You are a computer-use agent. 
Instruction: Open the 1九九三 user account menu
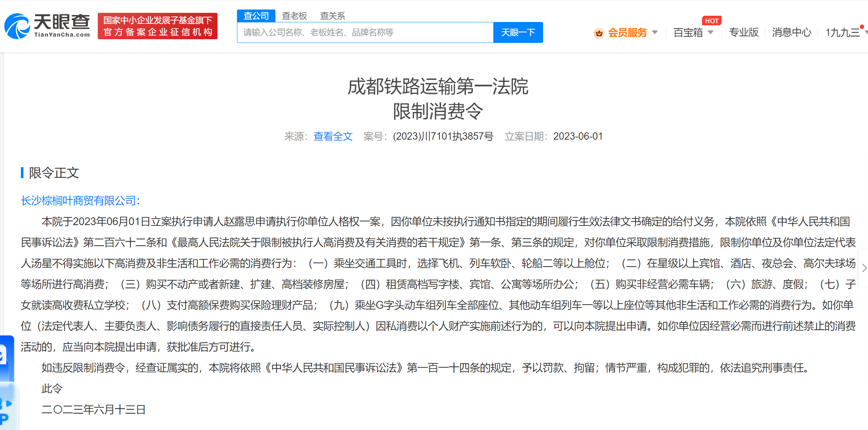click(x=842, y=33)
